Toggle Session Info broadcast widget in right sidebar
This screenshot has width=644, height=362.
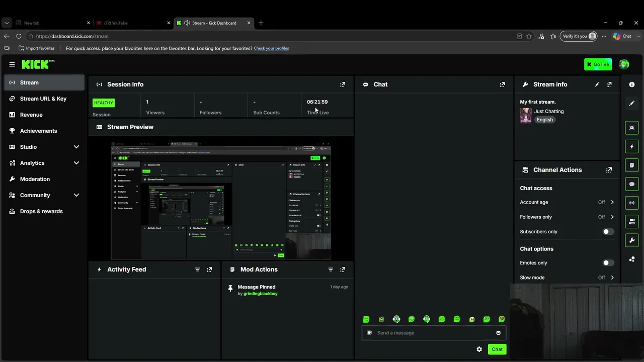pos(632,203)
